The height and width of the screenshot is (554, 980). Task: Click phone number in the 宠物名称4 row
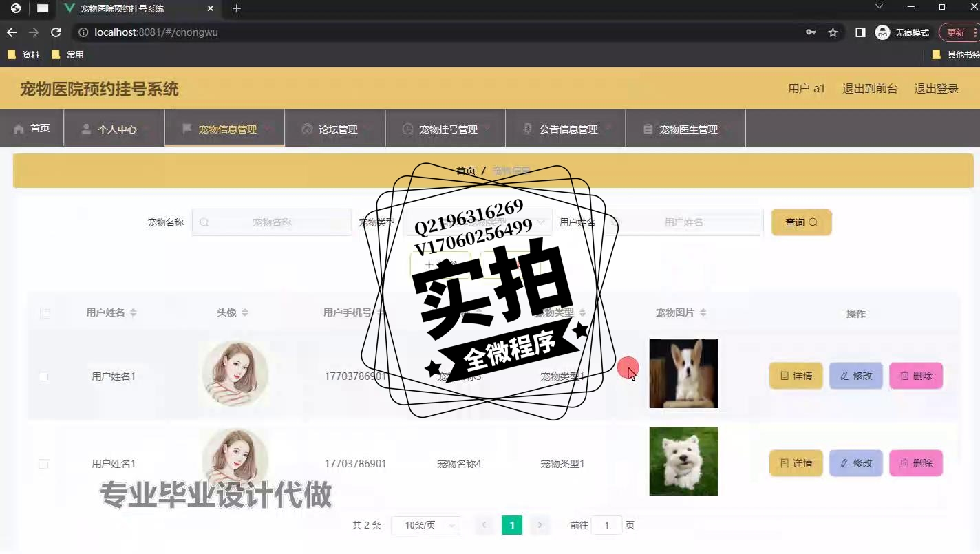(x=356, y=464)
